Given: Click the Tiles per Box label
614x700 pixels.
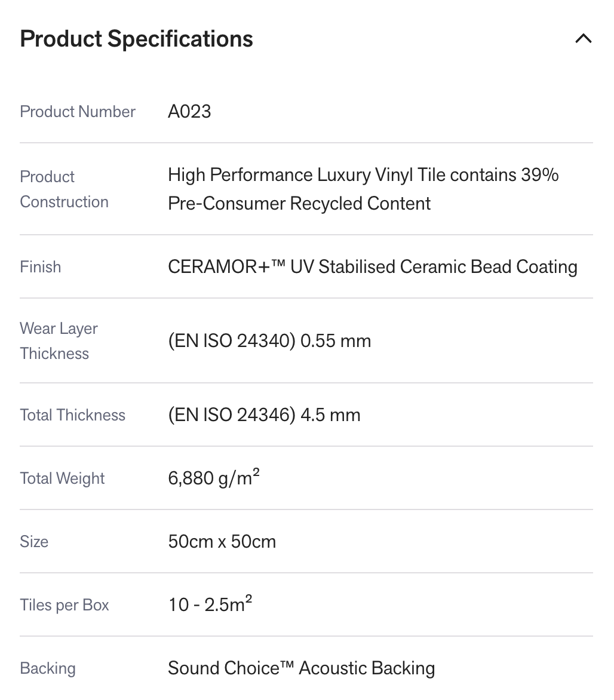Looking at the screenshot, I should coord(65,605).
